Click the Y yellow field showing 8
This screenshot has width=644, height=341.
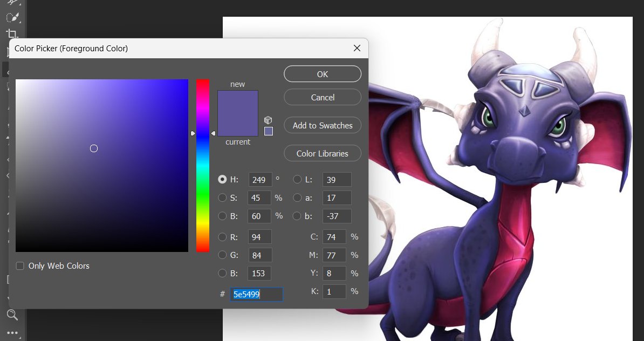tap(334, 273)
